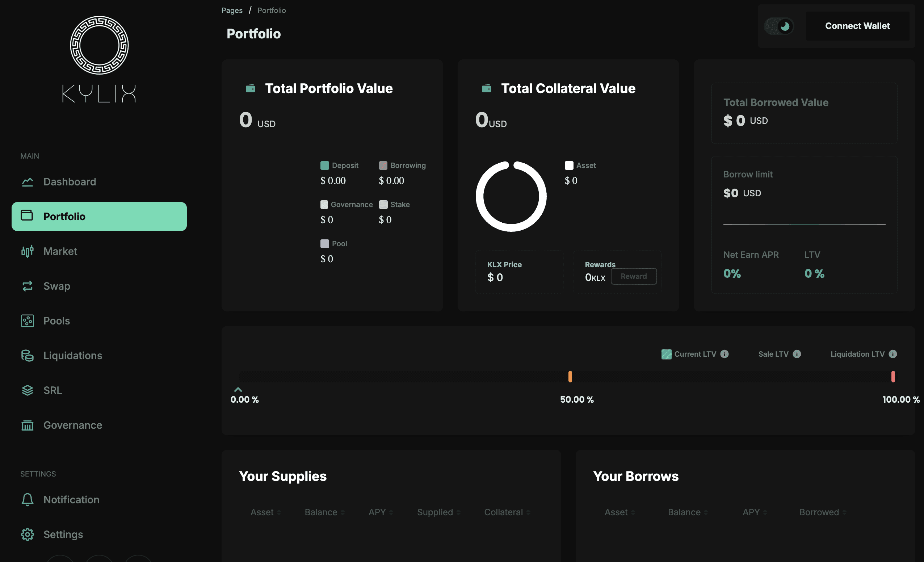
Task: Click the Notification bell icon
Action: coord(28,500)
